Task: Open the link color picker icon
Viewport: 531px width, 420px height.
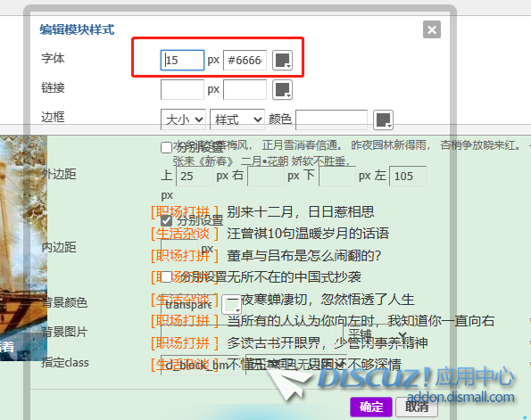Action: coord(282,90)
